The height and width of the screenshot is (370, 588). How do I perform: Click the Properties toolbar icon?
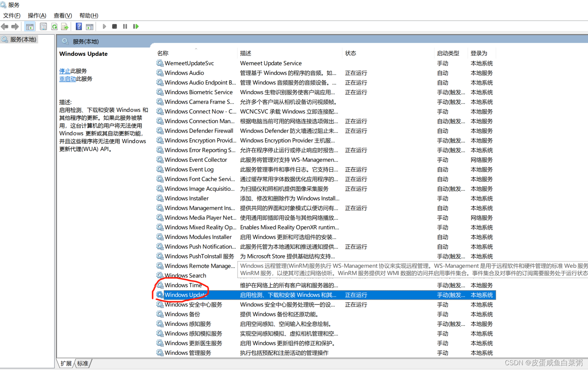click(x=43, y=26)
